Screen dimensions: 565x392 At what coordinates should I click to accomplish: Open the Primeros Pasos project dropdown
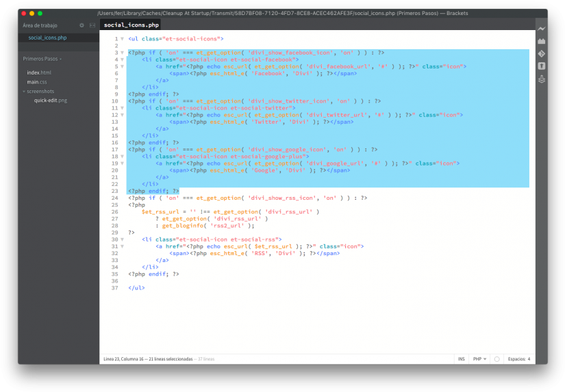click(x=42, y=59)
